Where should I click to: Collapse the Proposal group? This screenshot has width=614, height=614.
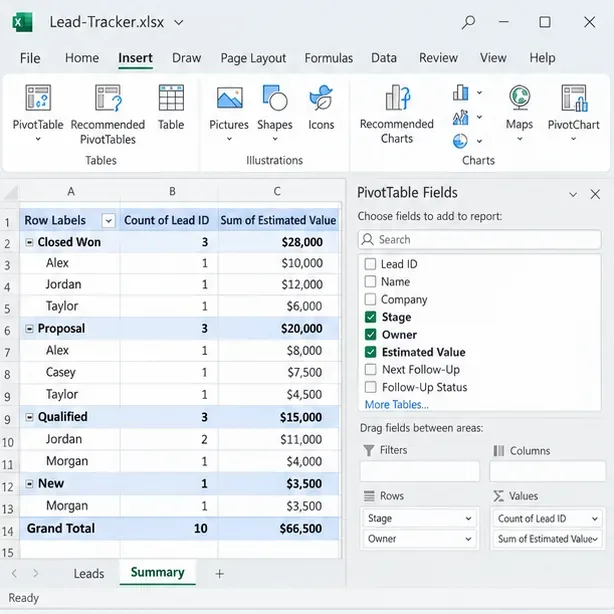29,329
